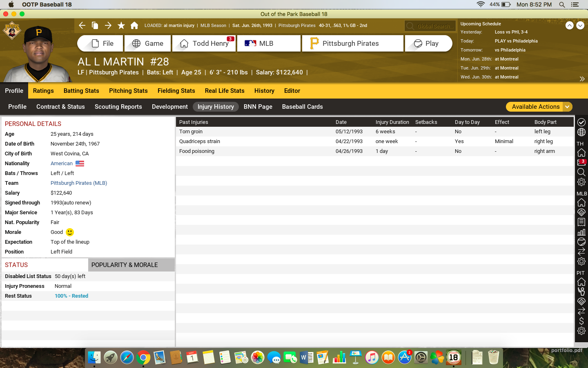Screen dimensions: 588x368
Task: Open the Scouting Reports subtab
Action: 118,107
